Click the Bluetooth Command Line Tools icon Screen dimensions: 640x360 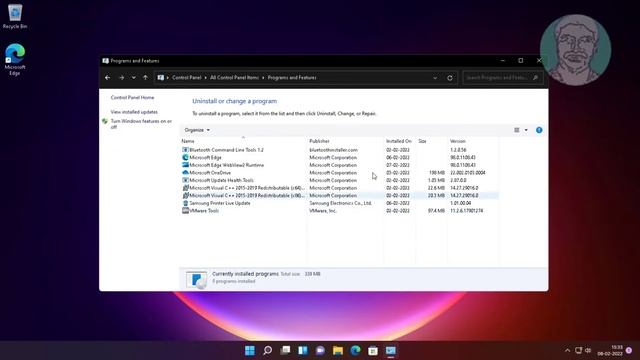tap(185, 150)
